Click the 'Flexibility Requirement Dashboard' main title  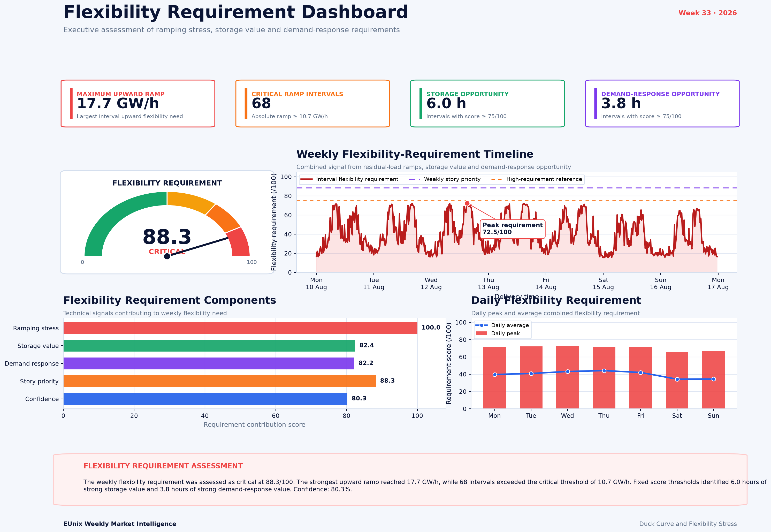click(235, 12)
